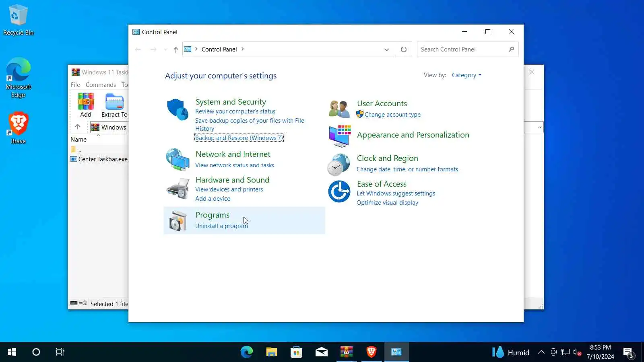Open the Ease of Access heading
Image resolution: width=644 pixels, height=362 pixels.
[382, 184]
